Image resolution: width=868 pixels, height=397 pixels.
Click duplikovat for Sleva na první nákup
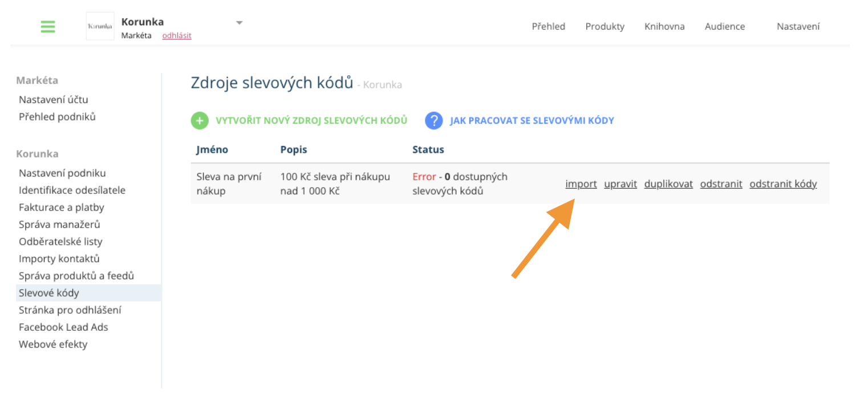pyautogui.click(x=668, y=184)
